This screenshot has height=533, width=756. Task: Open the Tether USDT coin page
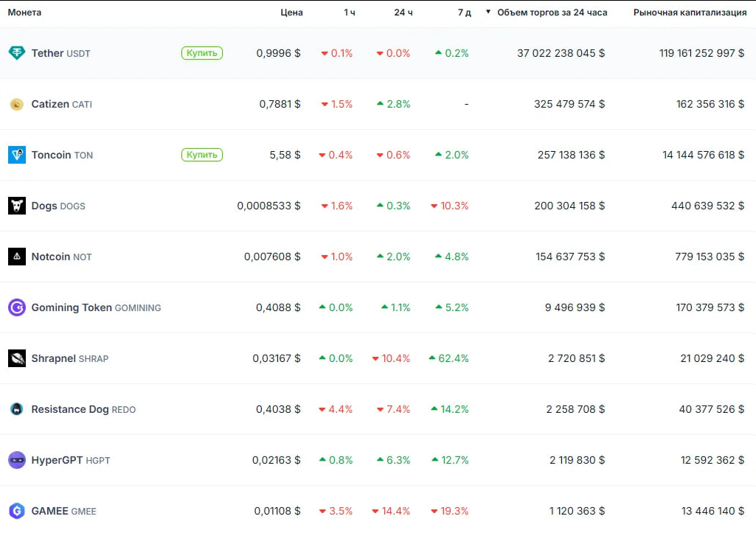[x=60, y=53]
